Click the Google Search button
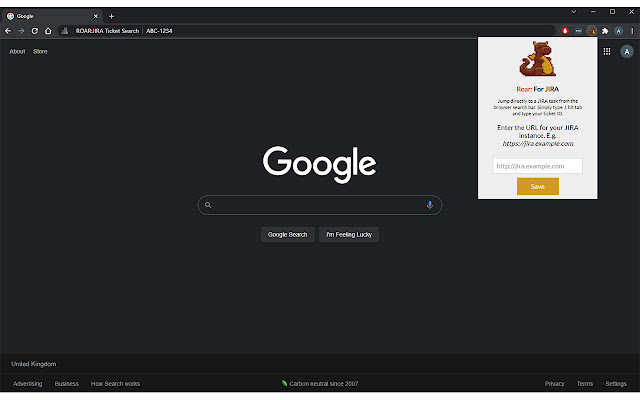Viewport: 640px width, 400px height. click(x=287, y=235)
